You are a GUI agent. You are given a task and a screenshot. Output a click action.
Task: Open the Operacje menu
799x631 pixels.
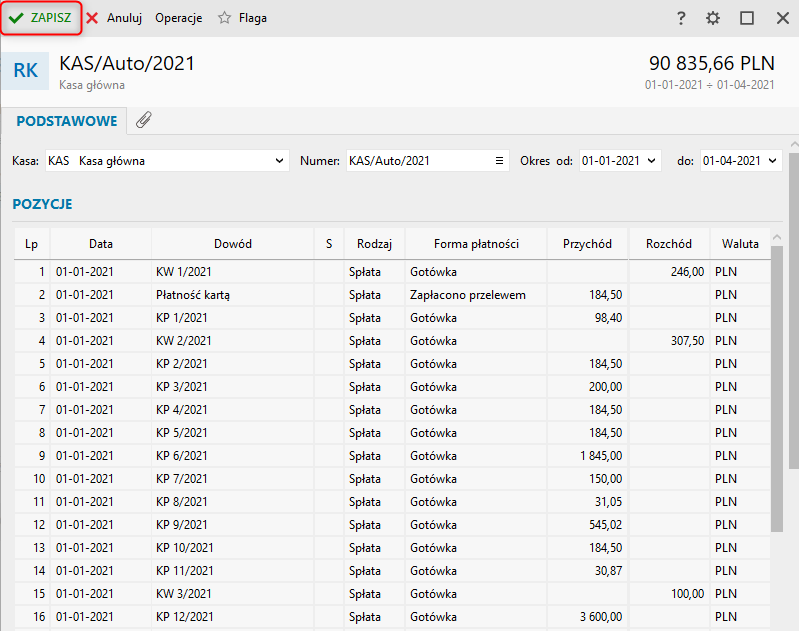click(178, 18)
